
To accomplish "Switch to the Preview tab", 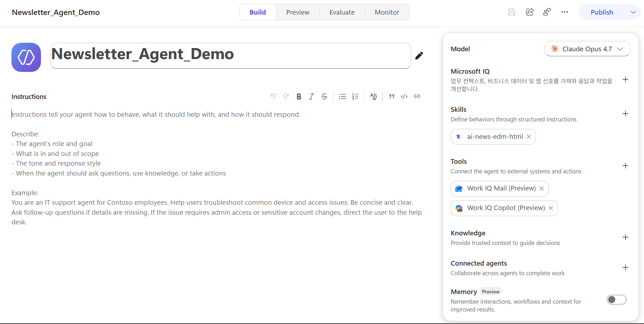I will 298,12.
